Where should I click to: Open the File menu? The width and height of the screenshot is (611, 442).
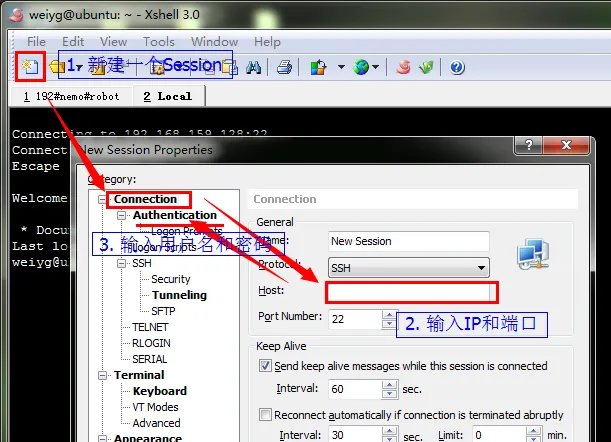click(36, 42)
